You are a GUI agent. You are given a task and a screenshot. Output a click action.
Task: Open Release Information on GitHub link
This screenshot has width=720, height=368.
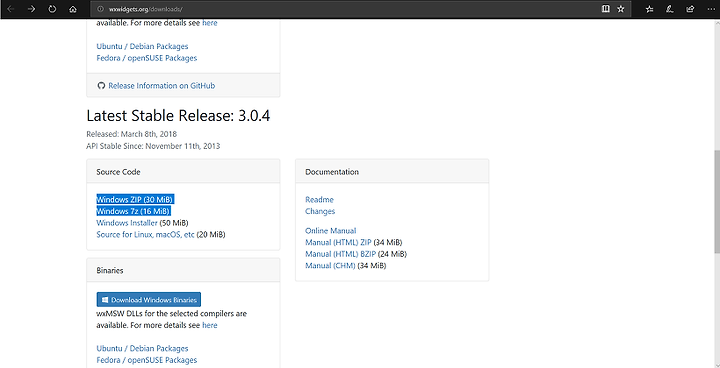click(161, 85)
